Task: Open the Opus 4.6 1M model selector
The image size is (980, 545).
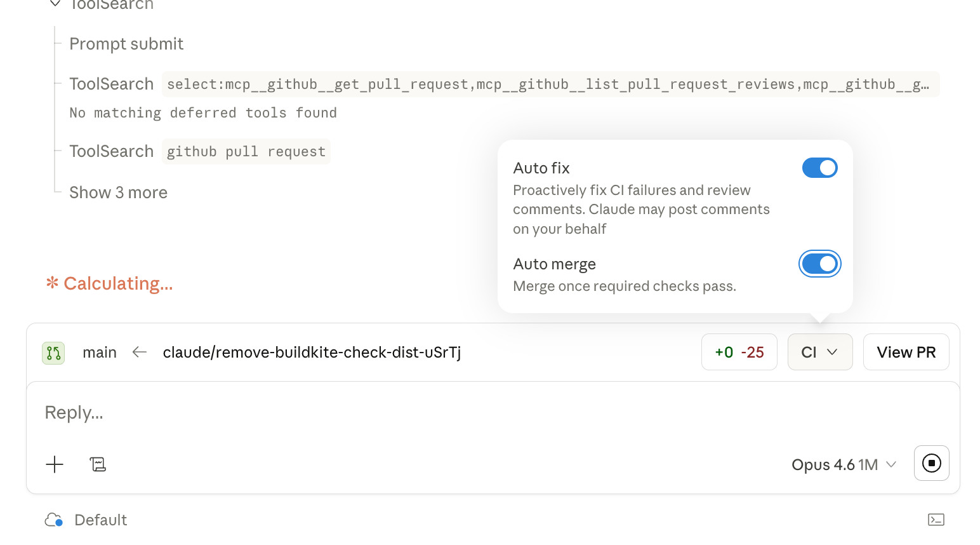Action: [x=844, y=464]
